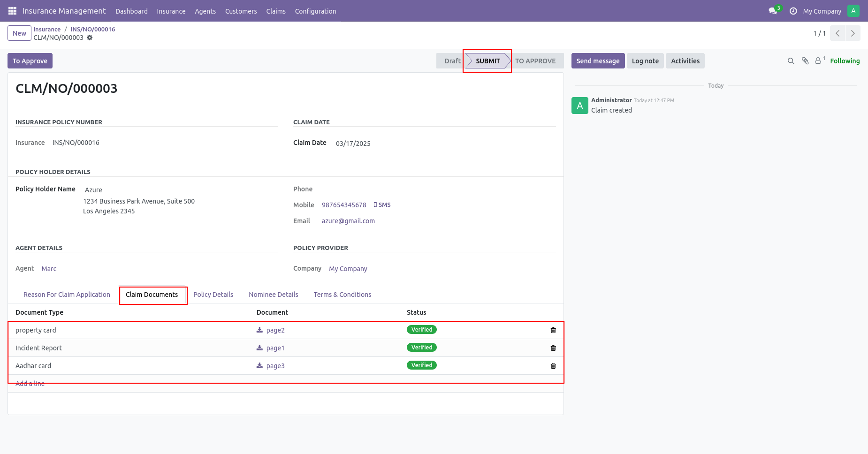Open the gear actions menu beside CLM/NO/000003
868x454 pixels.
(90, 38)
